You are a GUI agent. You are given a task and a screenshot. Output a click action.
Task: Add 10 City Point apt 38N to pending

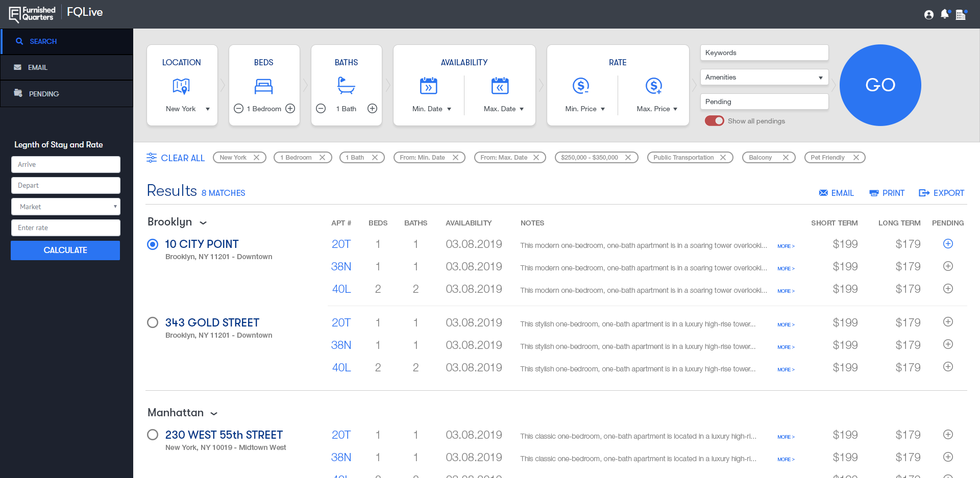coord(948,266)
